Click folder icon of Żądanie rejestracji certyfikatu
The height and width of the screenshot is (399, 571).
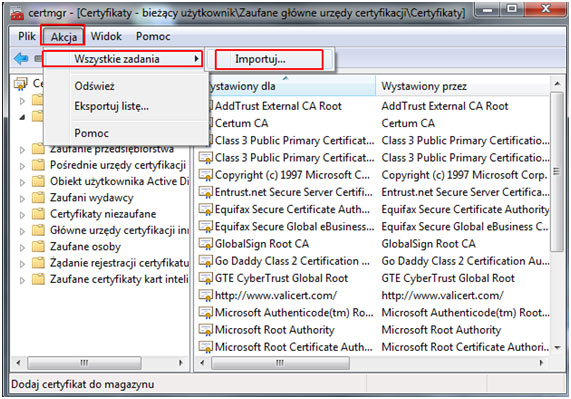coord(38,263)
